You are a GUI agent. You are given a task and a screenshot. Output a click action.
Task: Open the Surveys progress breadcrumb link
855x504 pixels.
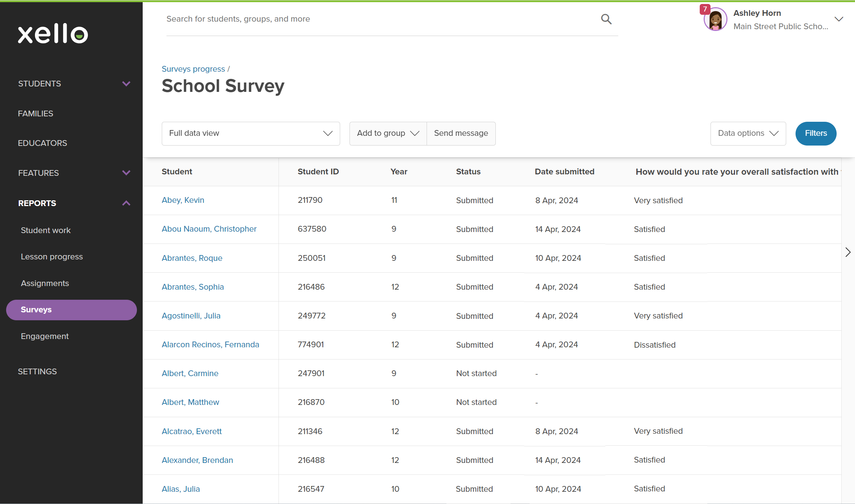[193, 69]
